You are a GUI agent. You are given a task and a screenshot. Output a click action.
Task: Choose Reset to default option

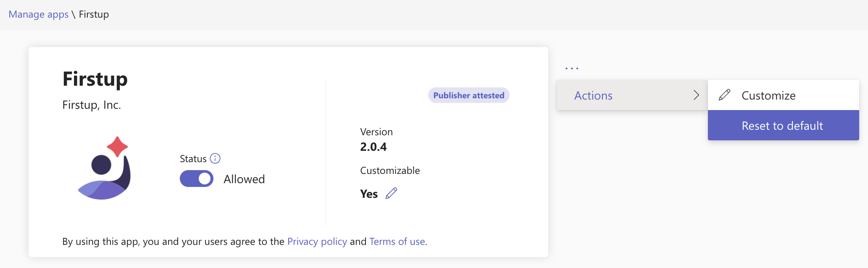[783, 125]
